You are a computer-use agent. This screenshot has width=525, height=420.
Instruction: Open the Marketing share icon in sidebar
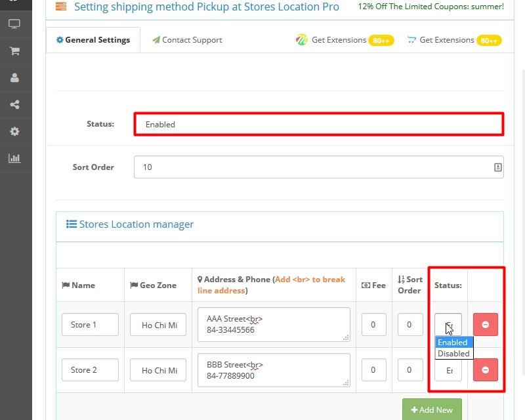coord(14,104)
